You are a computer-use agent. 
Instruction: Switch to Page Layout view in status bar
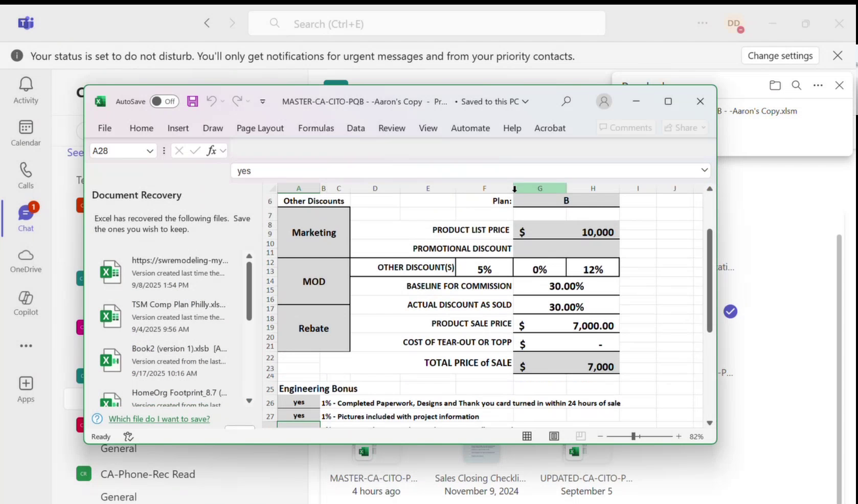click(554, 436)
